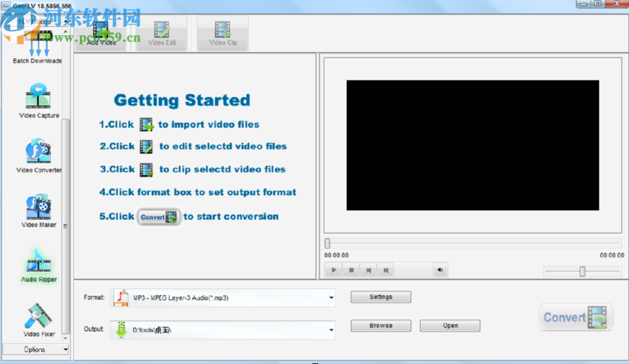Click '4.Click format box to set output format' text
Image resolution: width=629 pixels, height=364 pixels.
coord(198,192)
